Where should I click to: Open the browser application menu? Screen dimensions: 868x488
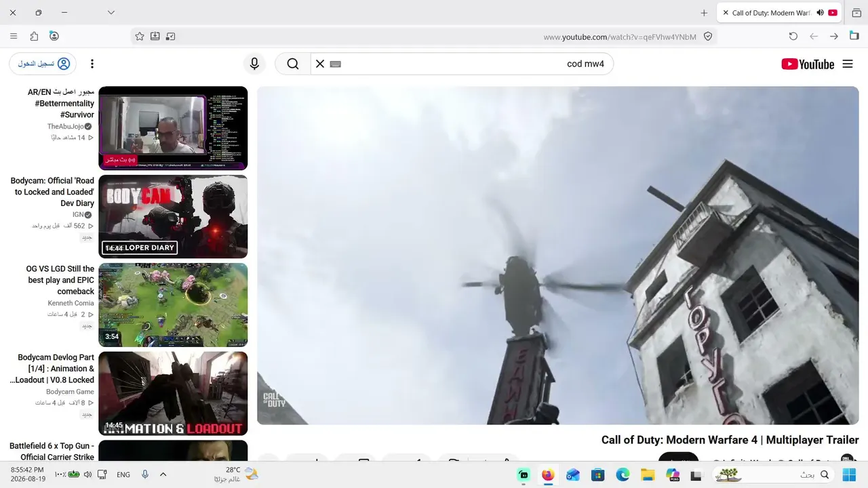(14, 36)
